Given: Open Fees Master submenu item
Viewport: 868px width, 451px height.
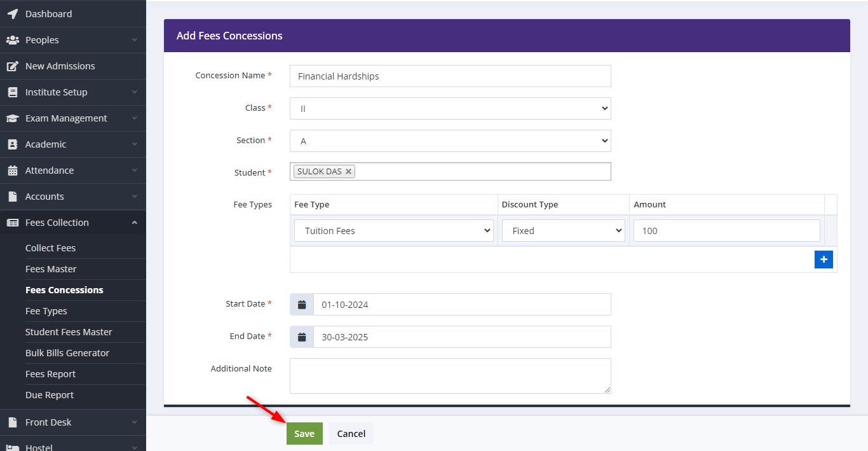Looking at the screenshot, I should point(51,269).
